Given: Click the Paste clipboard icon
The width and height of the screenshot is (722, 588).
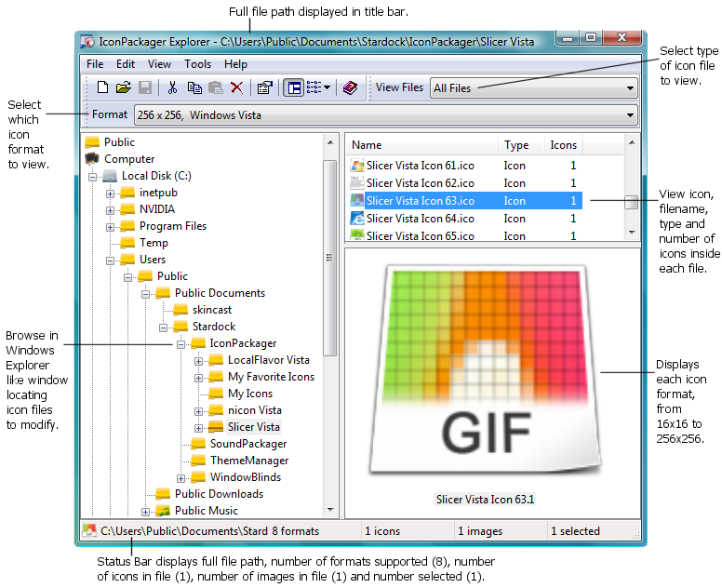Looking at the screenshot, I should [x=216, y=87].
